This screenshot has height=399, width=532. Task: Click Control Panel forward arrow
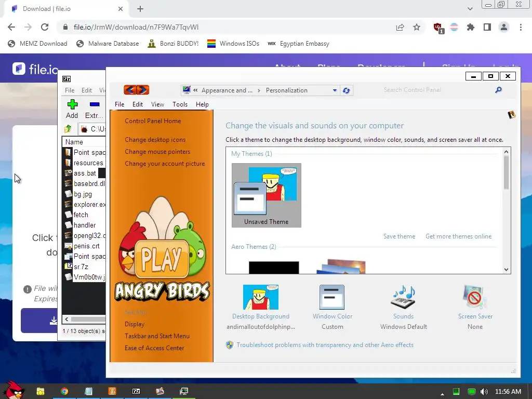(x=143, y=90)
